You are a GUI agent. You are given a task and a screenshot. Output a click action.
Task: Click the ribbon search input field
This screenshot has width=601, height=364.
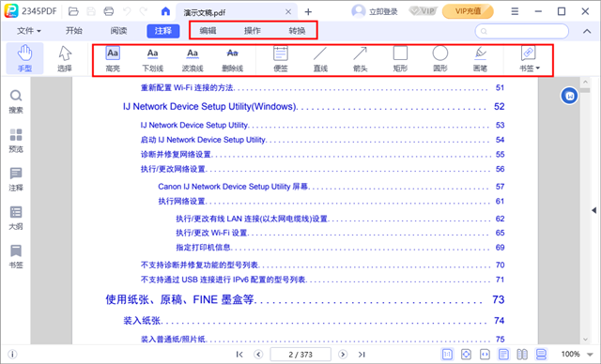coord(522,31)
